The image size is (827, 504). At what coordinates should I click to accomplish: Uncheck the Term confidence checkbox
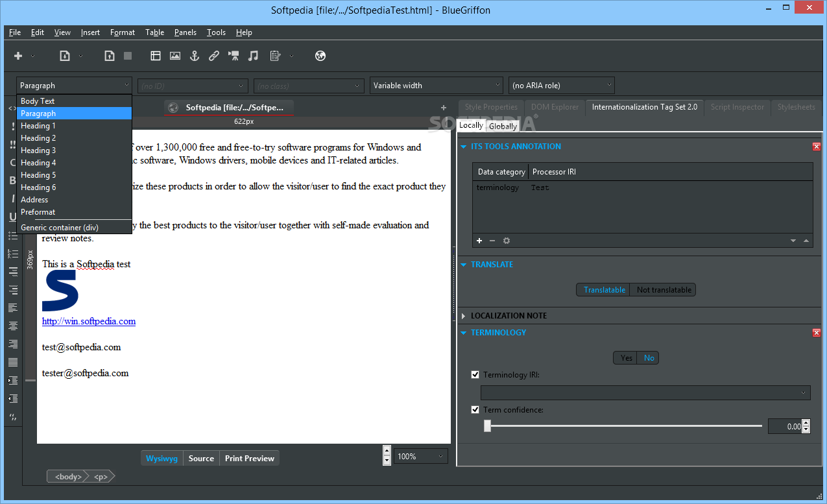[475, 410]
